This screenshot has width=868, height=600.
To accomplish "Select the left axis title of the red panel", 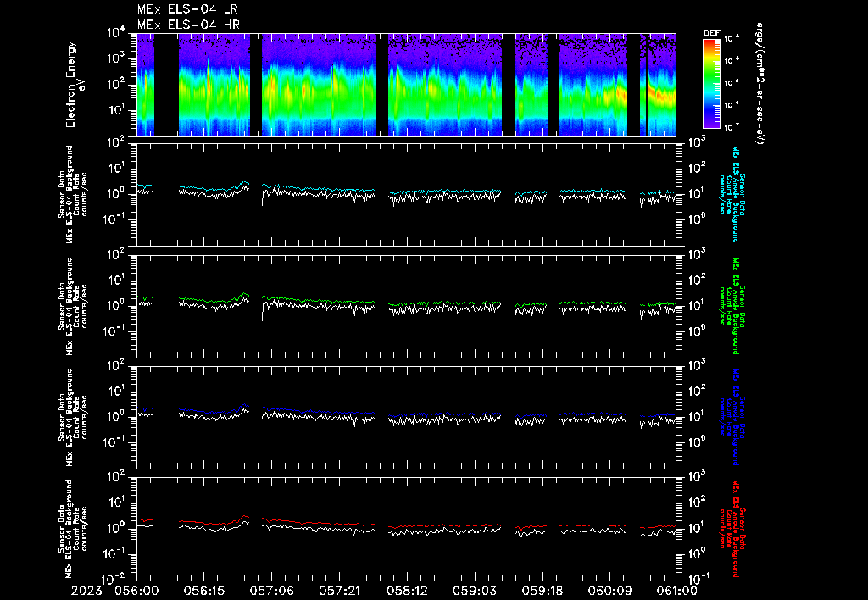I will coord(73,529).
